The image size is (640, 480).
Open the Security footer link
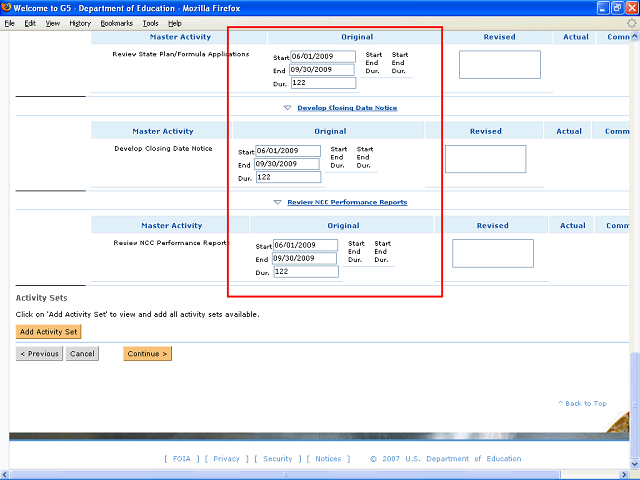(x=278, y=459)
